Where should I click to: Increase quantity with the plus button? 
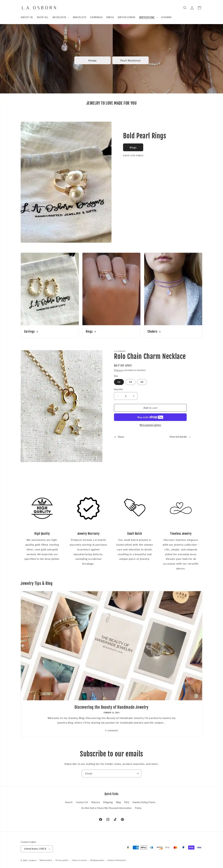(134, 396)
